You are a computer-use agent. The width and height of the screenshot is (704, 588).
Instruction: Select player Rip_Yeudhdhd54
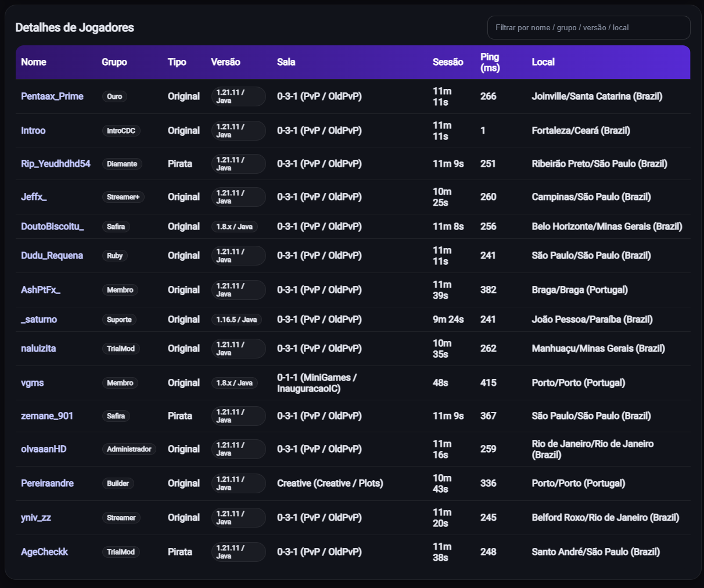55,164
